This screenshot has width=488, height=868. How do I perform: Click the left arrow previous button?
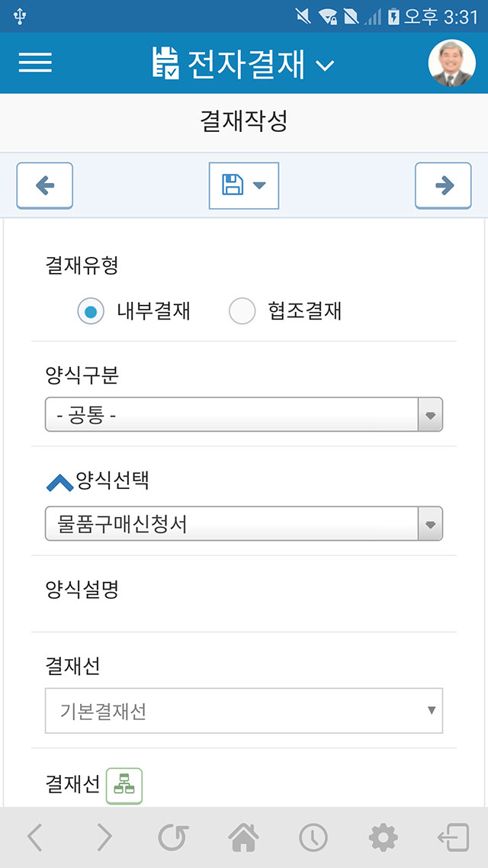point(44,185)
